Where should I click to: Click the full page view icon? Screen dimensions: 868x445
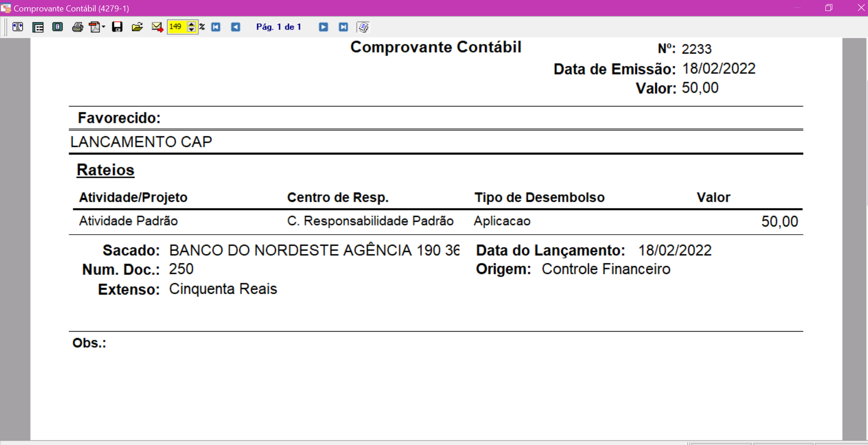(58, 27)
